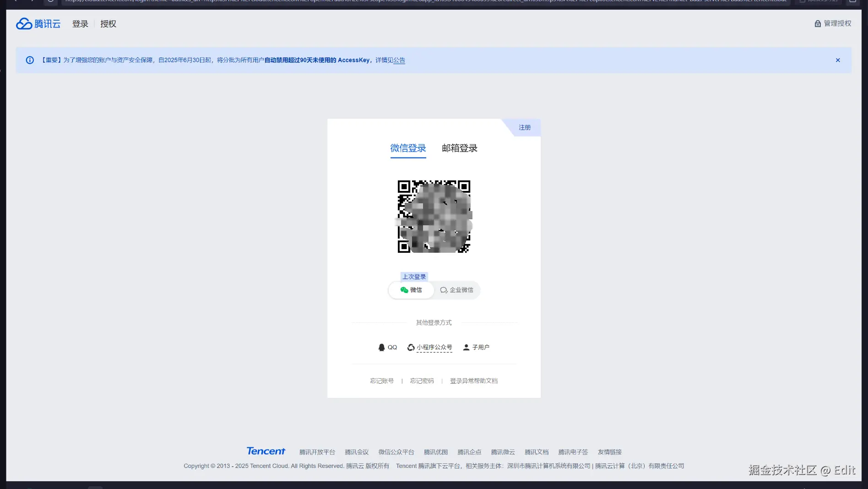
Task: Click the 忘记密码 link
Action: click(422, 380)
